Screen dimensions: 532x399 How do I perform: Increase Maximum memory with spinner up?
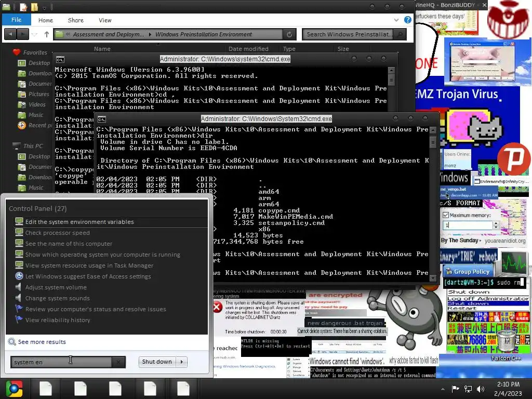tap(496, 223)
